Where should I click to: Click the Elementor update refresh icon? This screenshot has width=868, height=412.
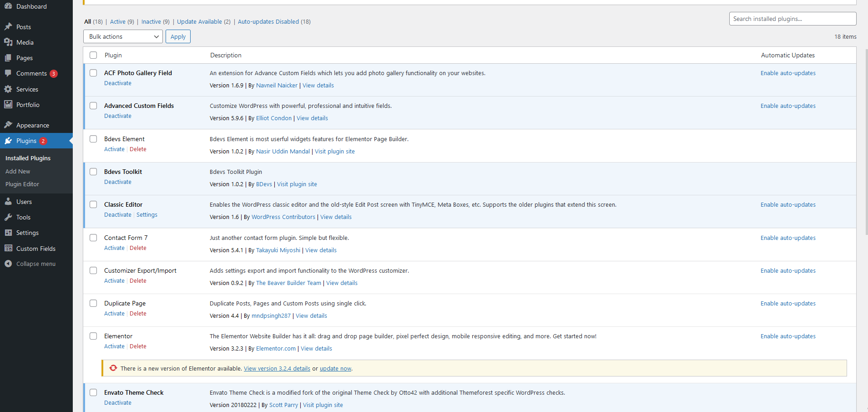click(113, 368)
